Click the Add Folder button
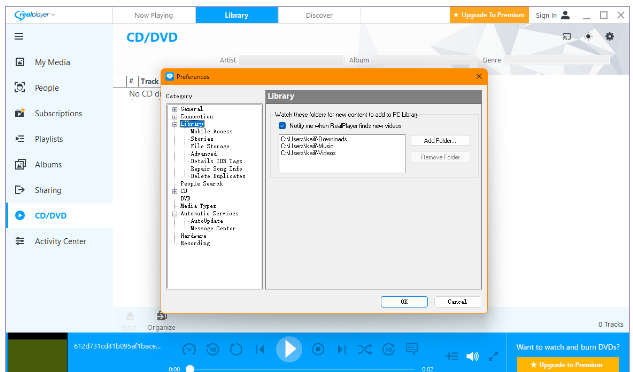Screen dimensions: 633x372 coord(440,141)
